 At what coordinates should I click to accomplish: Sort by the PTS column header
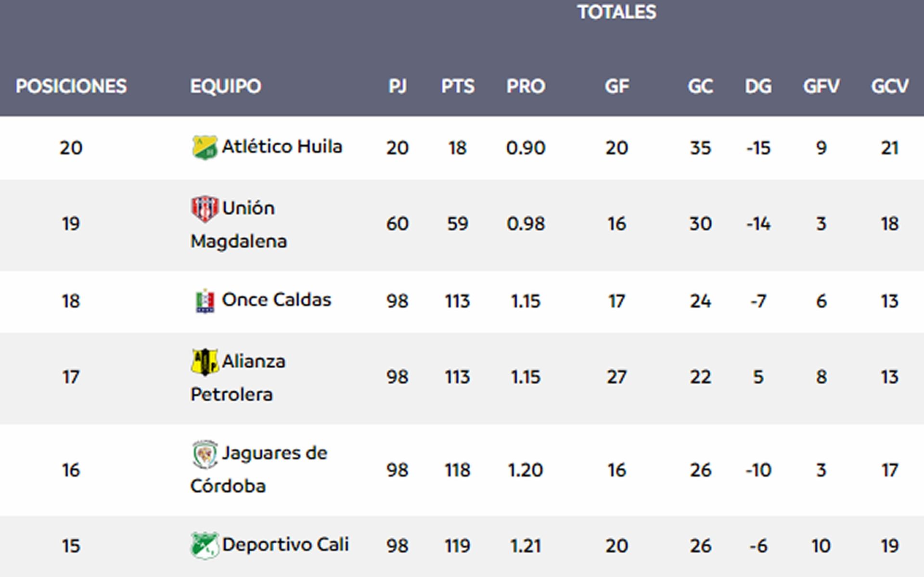[458, 87]
